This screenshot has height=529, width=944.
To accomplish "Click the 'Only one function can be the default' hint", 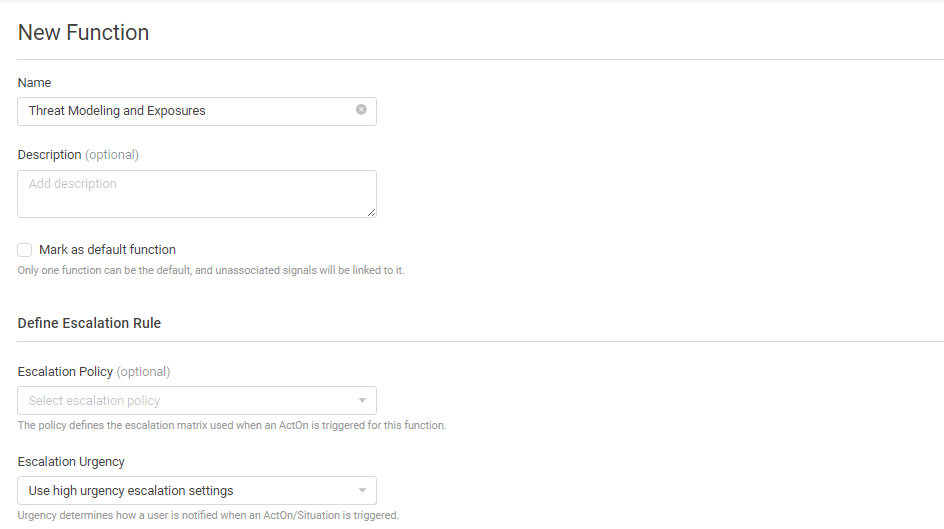I will 211,270.
